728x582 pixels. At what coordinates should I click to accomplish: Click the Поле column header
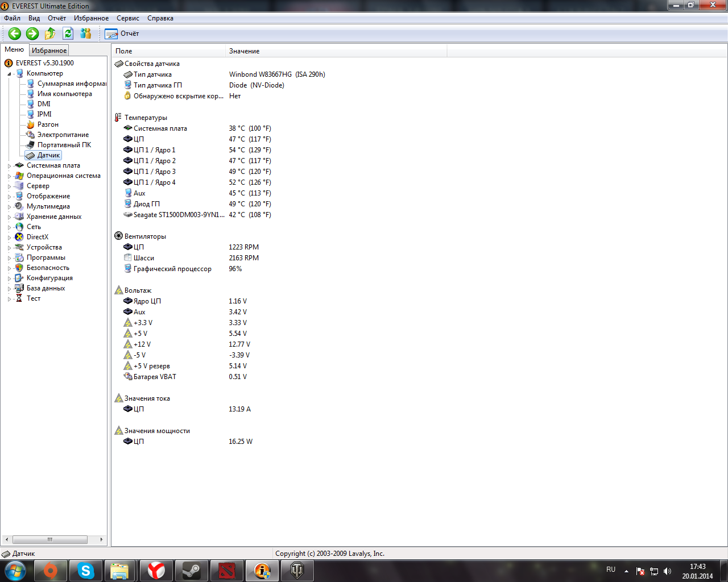[168, 51]
